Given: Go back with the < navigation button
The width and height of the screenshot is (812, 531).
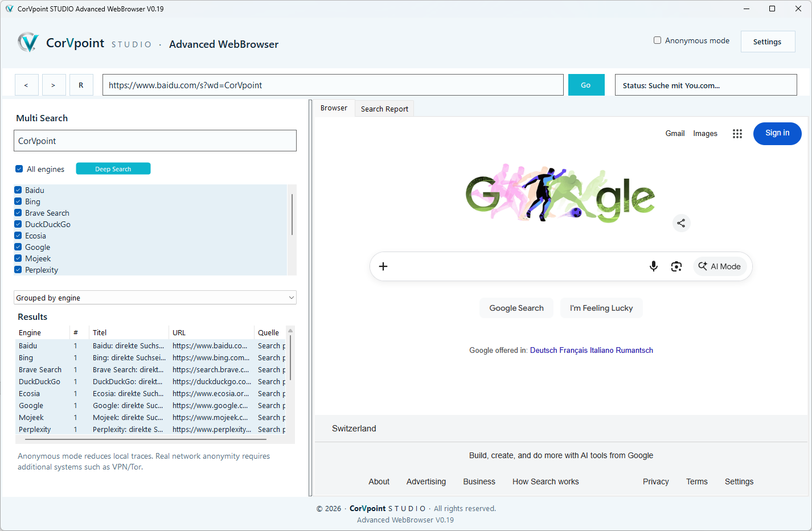Looking at the screenshot, I should click(26, 85).
